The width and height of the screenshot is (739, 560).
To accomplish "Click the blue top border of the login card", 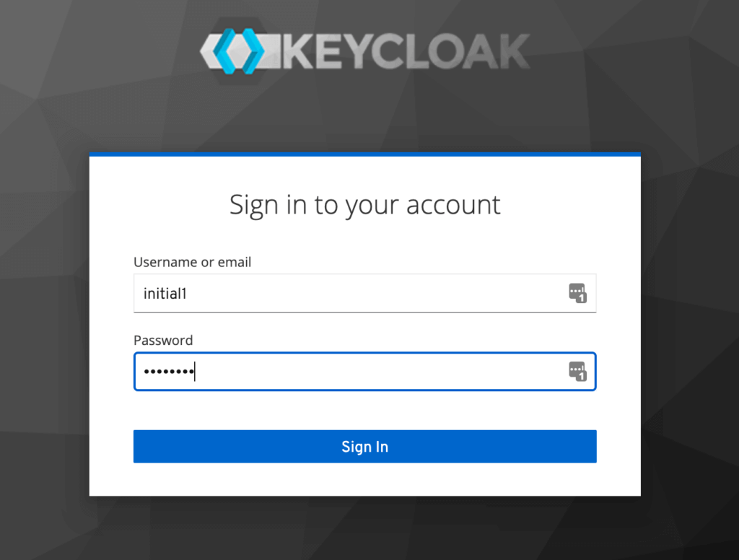I will pyautogui.click(x=364, y=154).
